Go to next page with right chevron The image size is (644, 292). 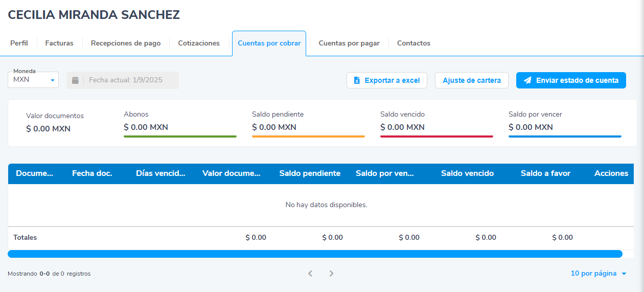coord(331,274)
